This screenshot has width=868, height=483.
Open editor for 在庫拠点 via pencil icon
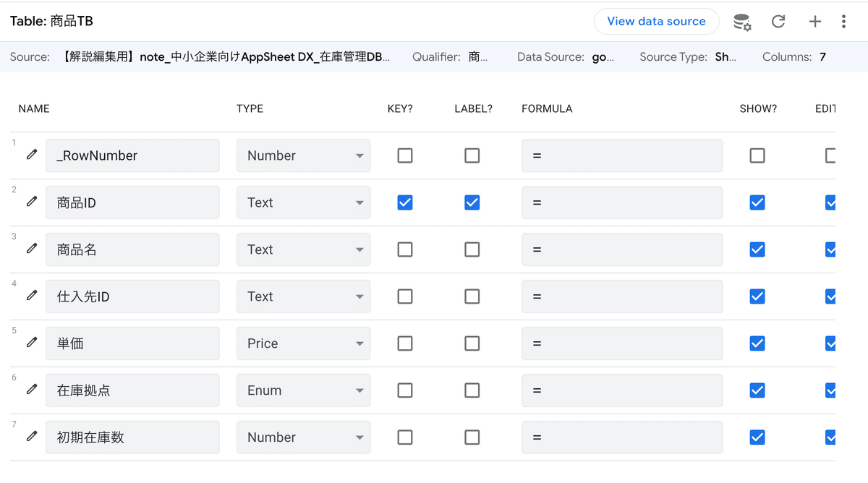(32, 390)
